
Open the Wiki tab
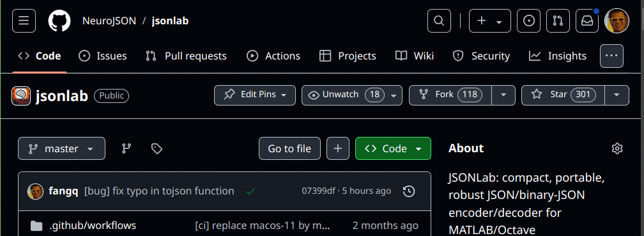click(415, 56)
